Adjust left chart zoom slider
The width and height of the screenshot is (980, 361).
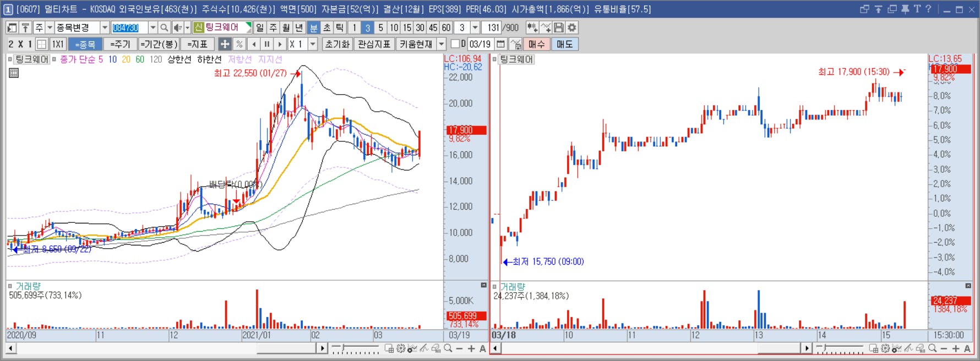355,348
